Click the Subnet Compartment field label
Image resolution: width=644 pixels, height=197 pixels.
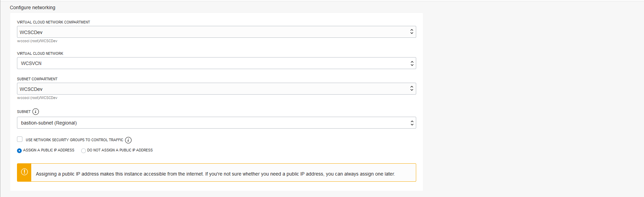37,79
